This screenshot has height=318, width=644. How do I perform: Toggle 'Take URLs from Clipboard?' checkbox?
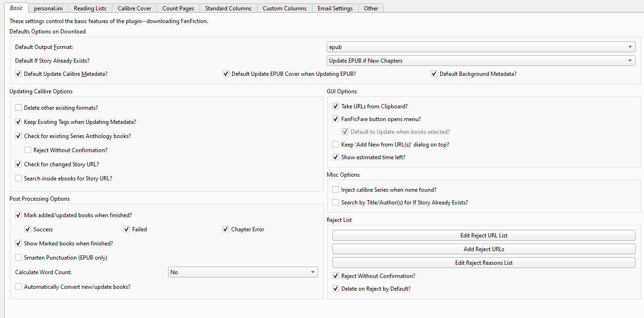[x=336, y=106]
